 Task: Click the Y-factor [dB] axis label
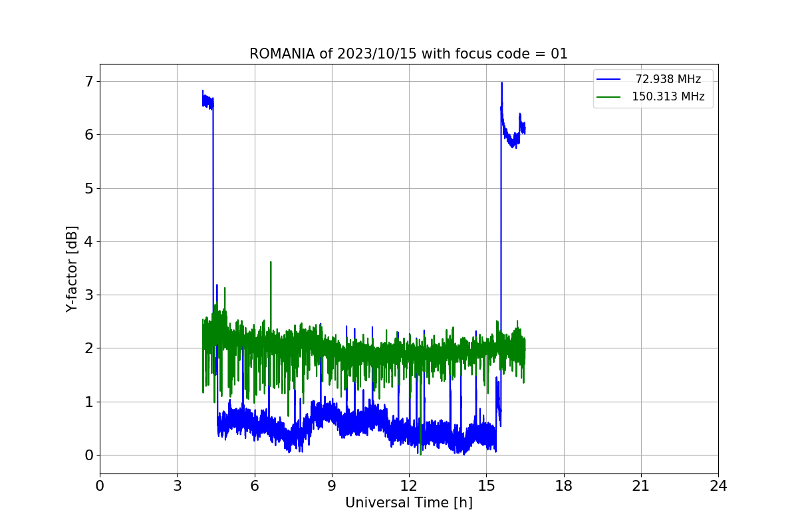tap(72, 269)
